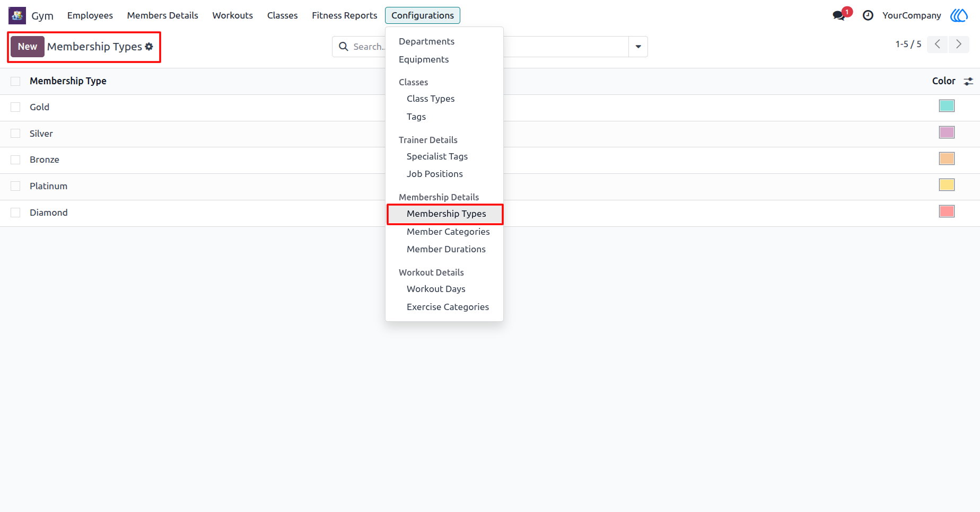The width and height of the screenshot is (980, 512).
Task: Go to the previous page arrow
Action: pos(938,44)
